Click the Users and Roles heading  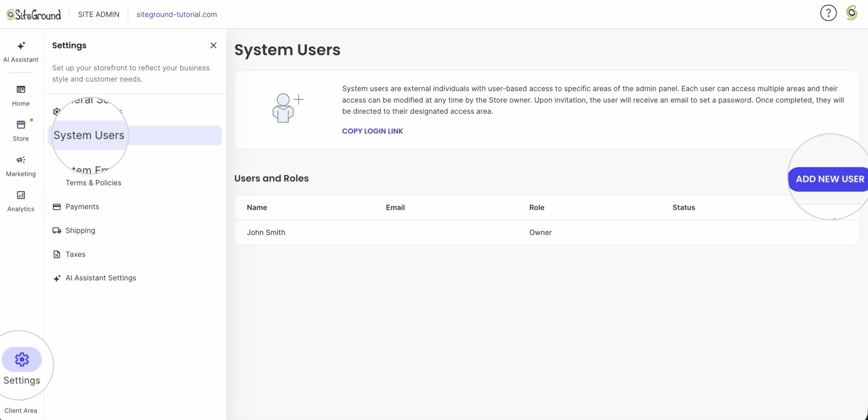(x=272, y=178)
